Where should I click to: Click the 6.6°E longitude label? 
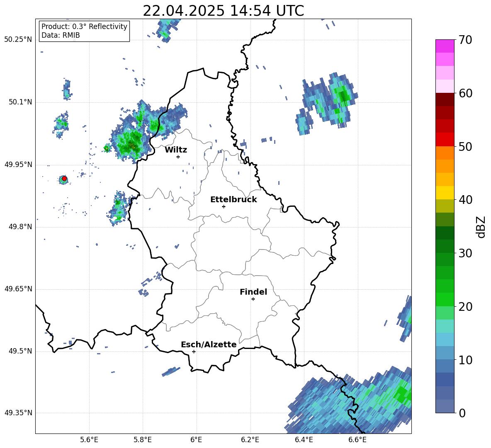357,440
